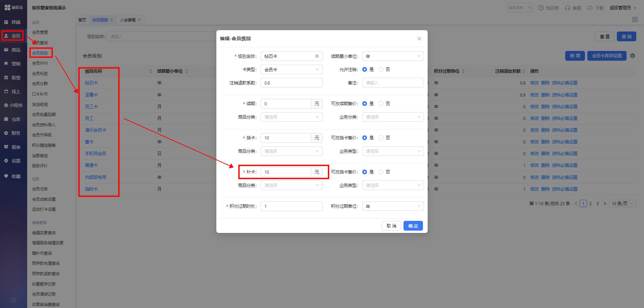Open the 线上 sidebar section
The image size is (644, 308).
(x=13, y=91)
